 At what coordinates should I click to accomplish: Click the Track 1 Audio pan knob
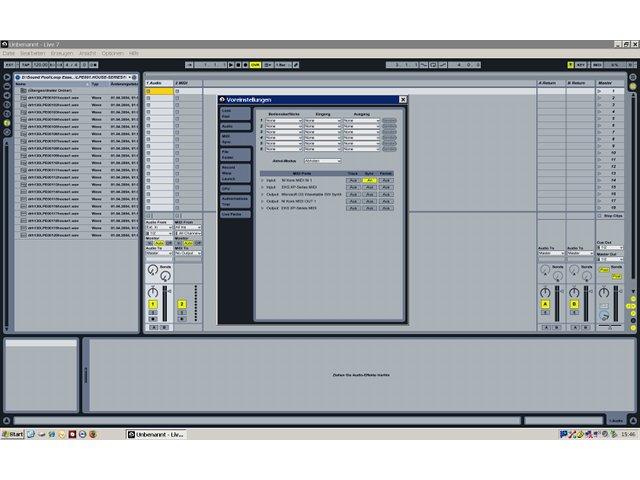153,292
